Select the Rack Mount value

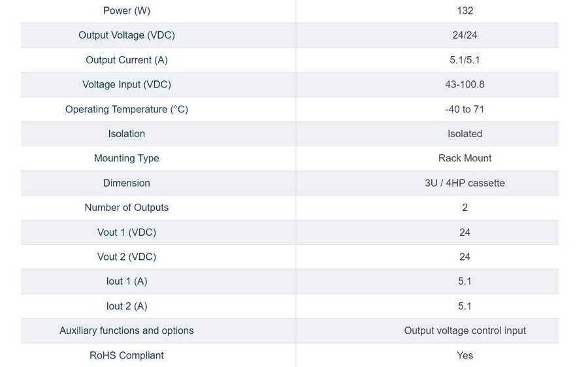point(465,158)
